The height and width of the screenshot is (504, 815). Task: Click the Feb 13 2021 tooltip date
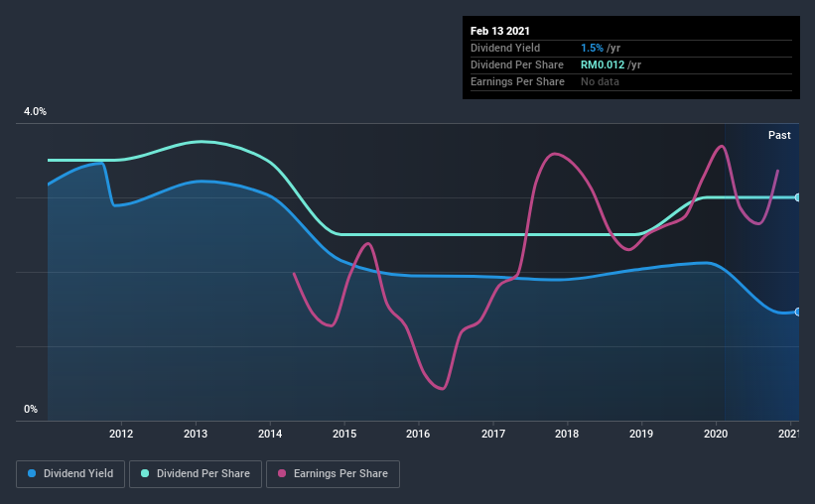click(500, 31)
